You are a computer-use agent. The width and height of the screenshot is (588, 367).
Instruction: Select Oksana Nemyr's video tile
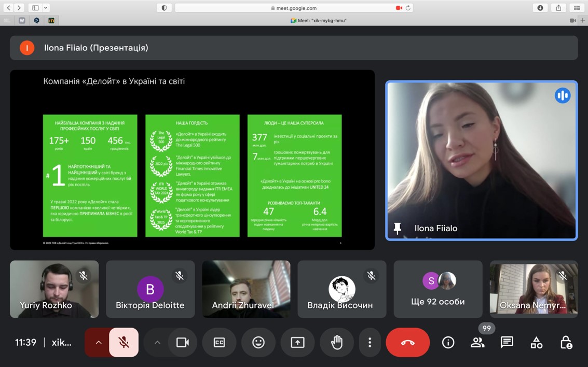click(x=534, y=289)
